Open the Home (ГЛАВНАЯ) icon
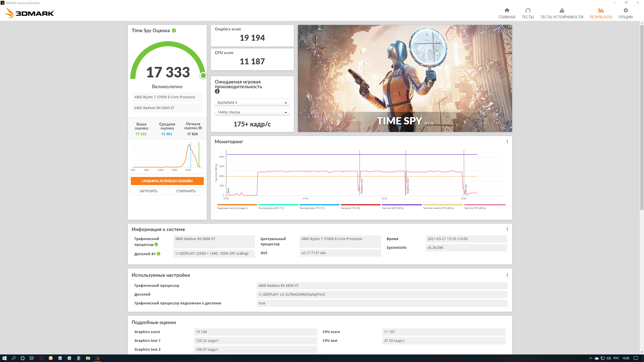644x362 pixels. [x=507, y=11]
